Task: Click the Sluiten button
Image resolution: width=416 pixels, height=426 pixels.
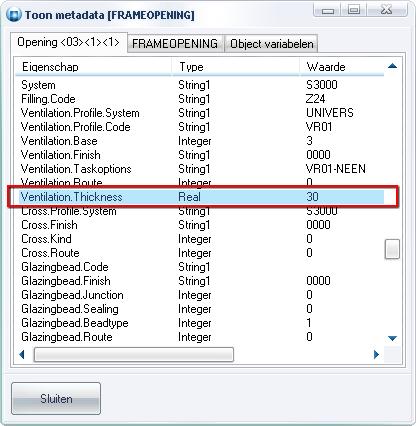Action: pyautogui.click(x=56, y=399)
